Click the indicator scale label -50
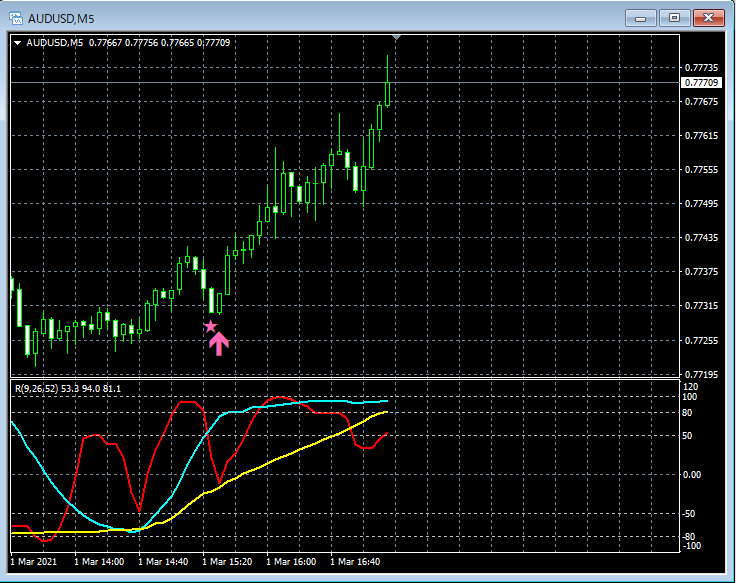Screen dimensions: 737x583 pos(689,514)
